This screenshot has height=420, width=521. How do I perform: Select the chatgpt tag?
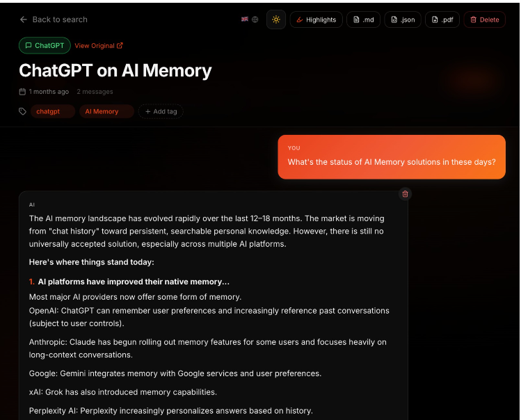53,112
